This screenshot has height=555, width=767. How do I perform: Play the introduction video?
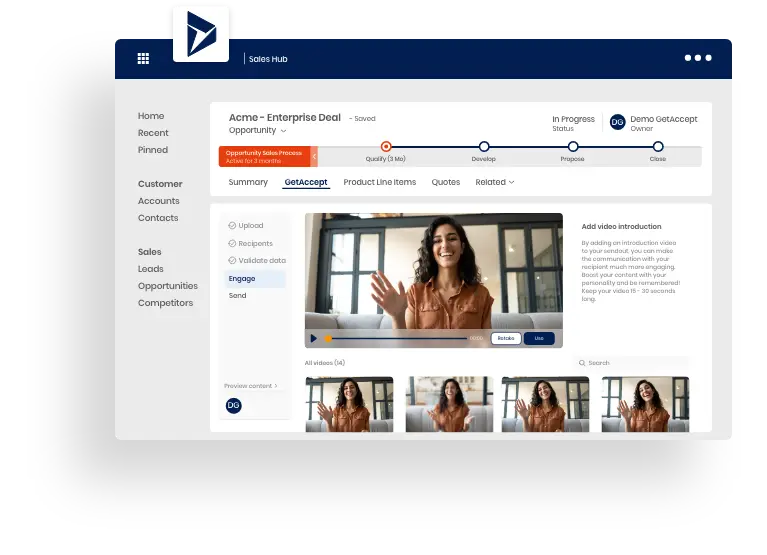pyautogui.click(x=314, y=338)
